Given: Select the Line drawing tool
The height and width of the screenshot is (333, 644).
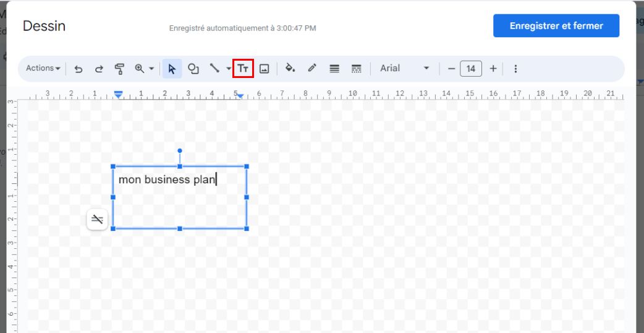Looking at the screenshot, I should (x=214, y=69).
